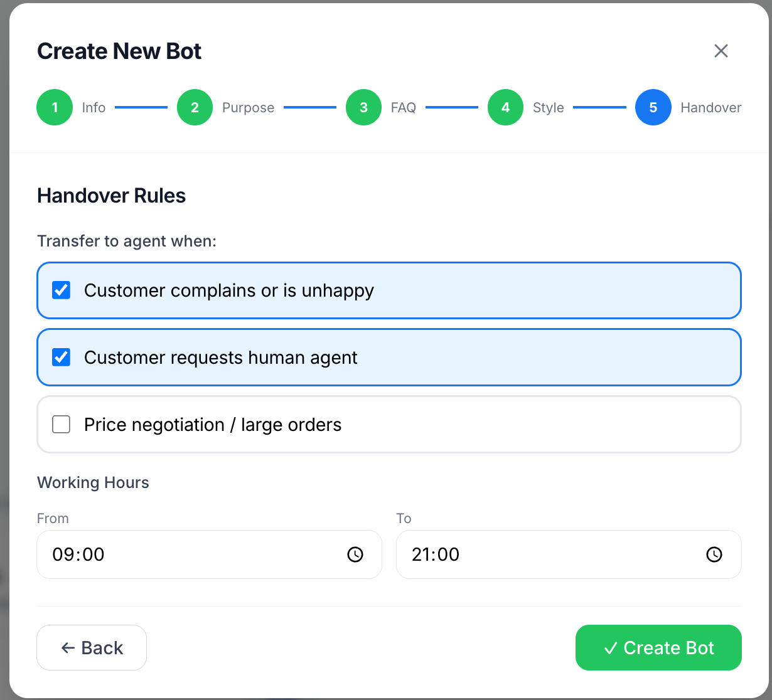The image size is (772, 700).
Task: Click the Handover step label
Action: click(x=710, y=108)
